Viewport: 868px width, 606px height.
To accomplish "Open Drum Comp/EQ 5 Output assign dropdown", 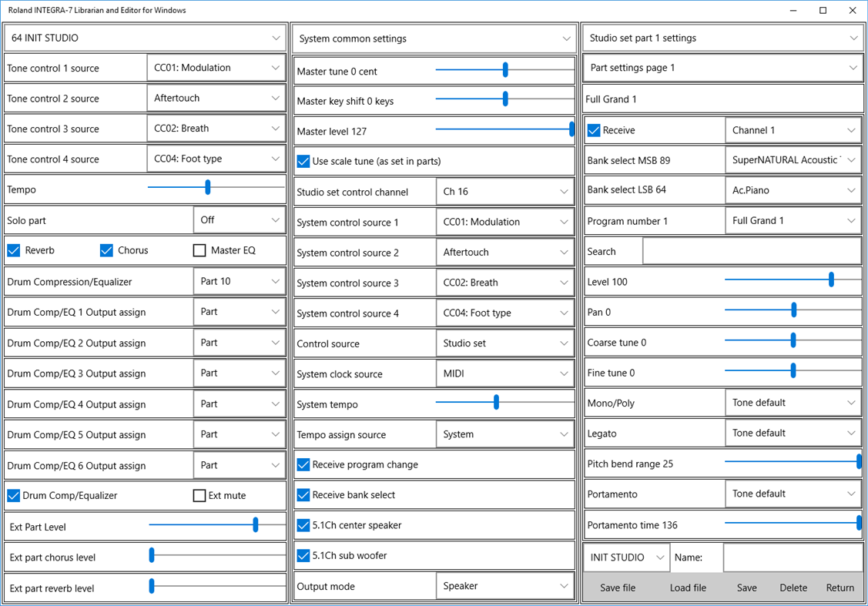I will click(x=240, y=434).
